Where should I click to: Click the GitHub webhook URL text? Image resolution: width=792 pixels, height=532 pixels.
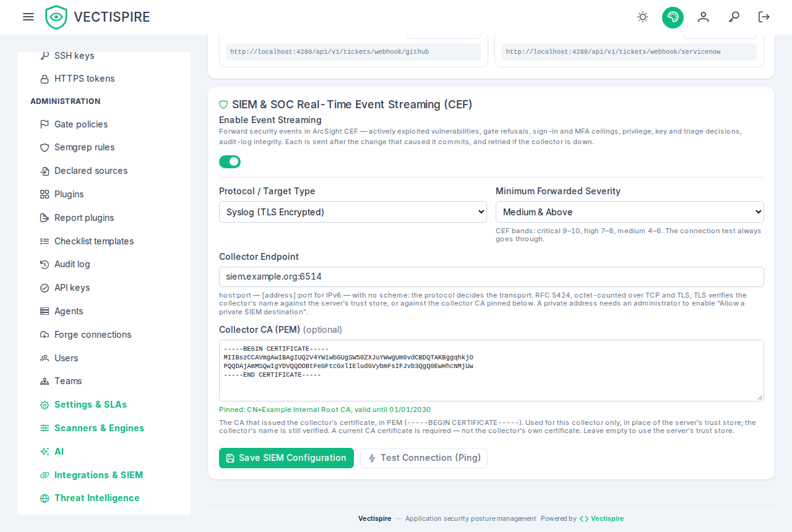pos(330,52)
